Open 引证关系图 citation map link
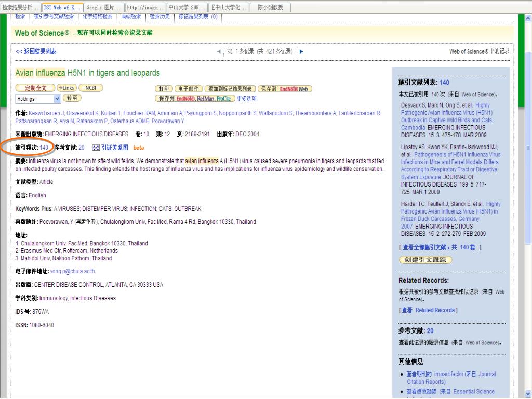This screenshot has height=399, width=532. click(115, 147)
